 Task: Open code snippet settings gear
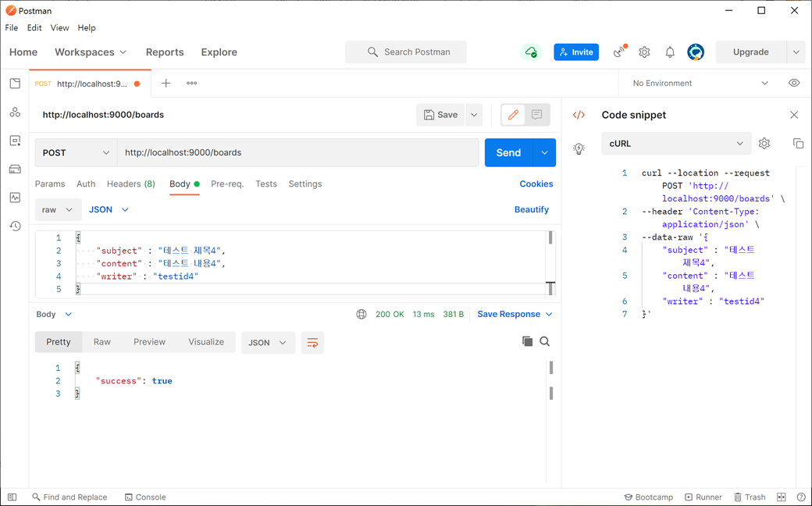pyautogui.click(x=764, y=144)
